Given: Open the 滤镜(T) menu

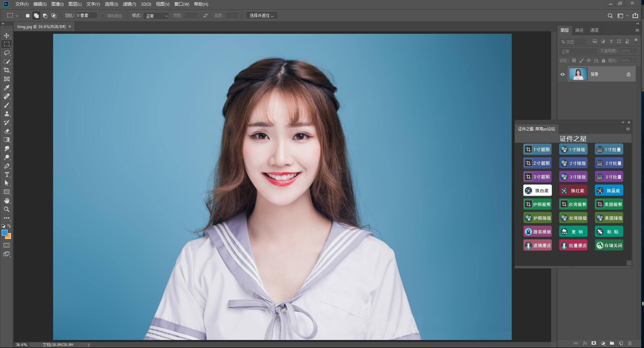Looking at the screenshot, I should tap(129, 4).
